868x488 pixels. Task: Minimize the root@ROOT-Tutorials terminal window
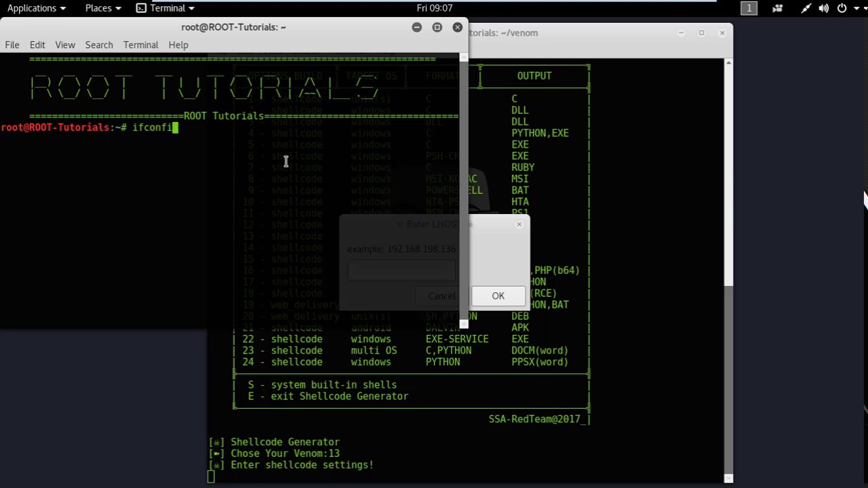coord(417,27)
